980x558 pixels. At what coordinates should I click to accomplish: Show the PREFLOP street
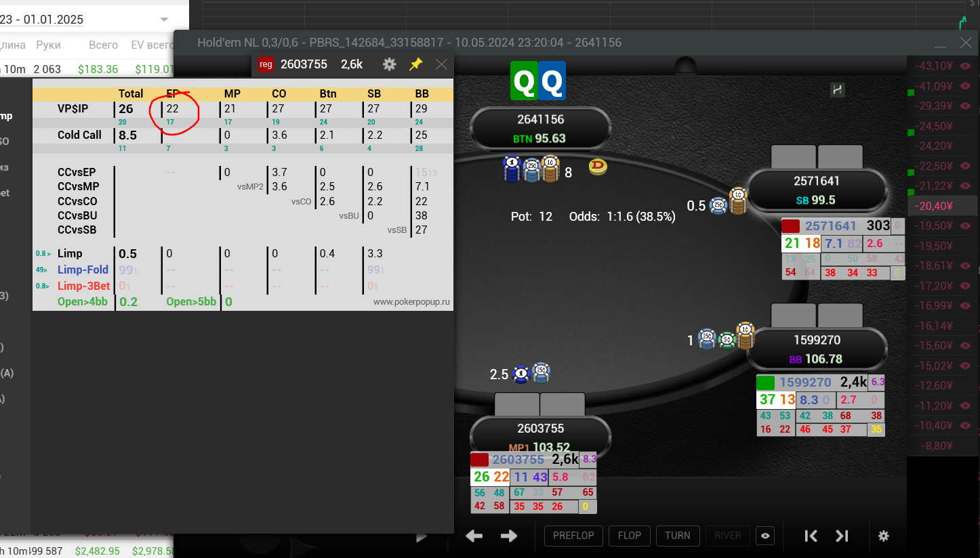tap(573, 536)
